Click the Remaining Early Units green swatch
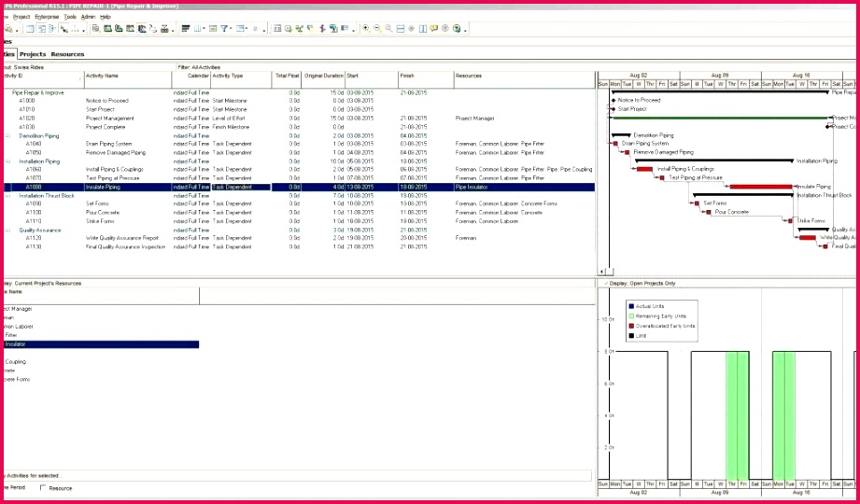This screenshot has height=504, width=860. [x=632, y=316]
